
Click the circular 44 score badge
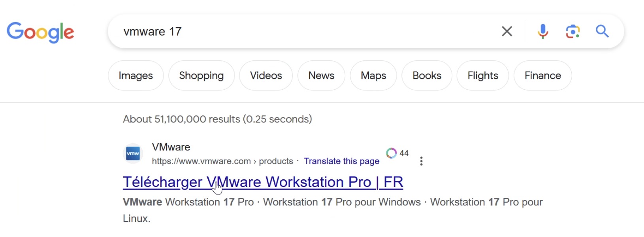click(x=392, y=153)
